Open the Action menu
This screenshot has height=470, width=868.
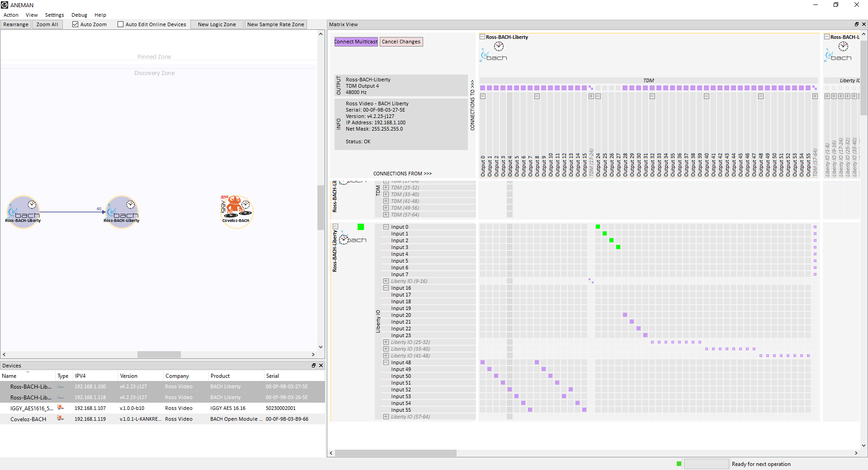click(x=11, y=15)
